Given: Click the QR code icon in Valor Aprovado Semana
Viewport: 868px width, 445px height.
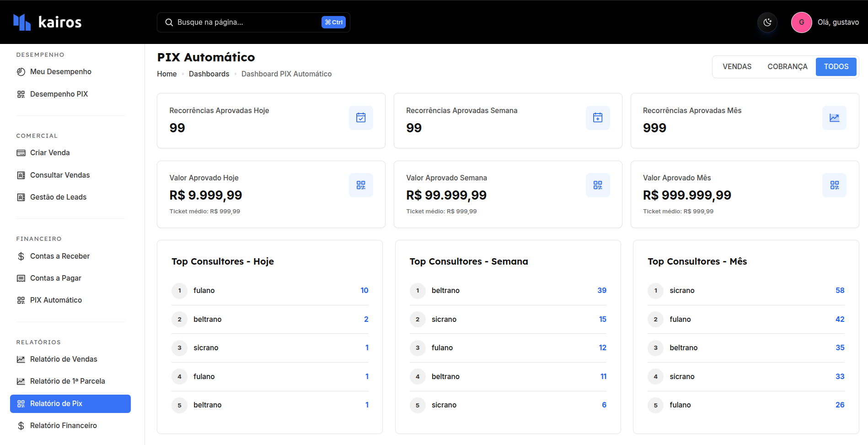Looking at the screenshot, I should [x=597, y=185].
